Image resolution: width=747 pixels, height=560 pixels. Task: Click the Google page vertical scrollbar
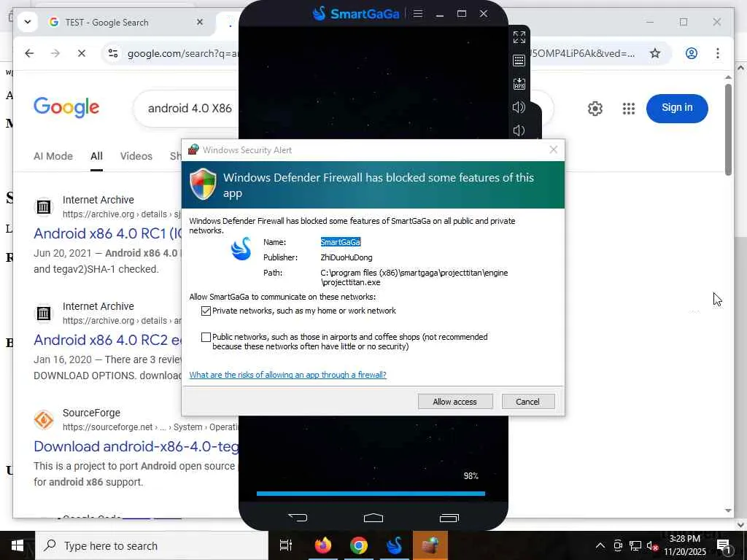(728, 130)
